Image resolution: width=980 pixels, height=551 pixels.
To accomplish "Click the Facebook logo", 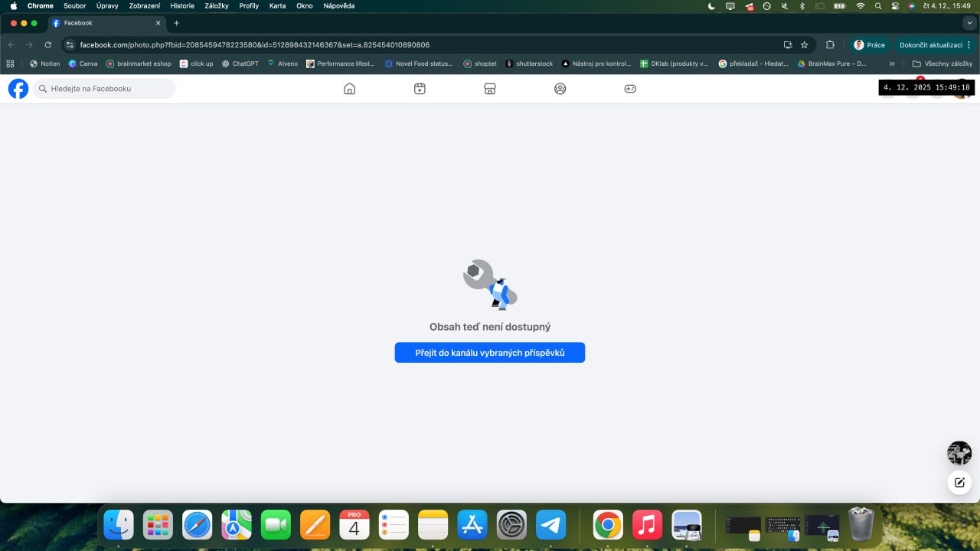I will coord(18,89).
